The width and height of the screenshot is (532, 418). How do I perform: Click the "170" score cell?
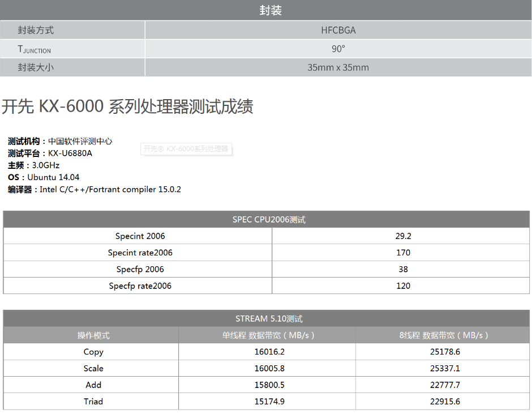pos(401,253)
